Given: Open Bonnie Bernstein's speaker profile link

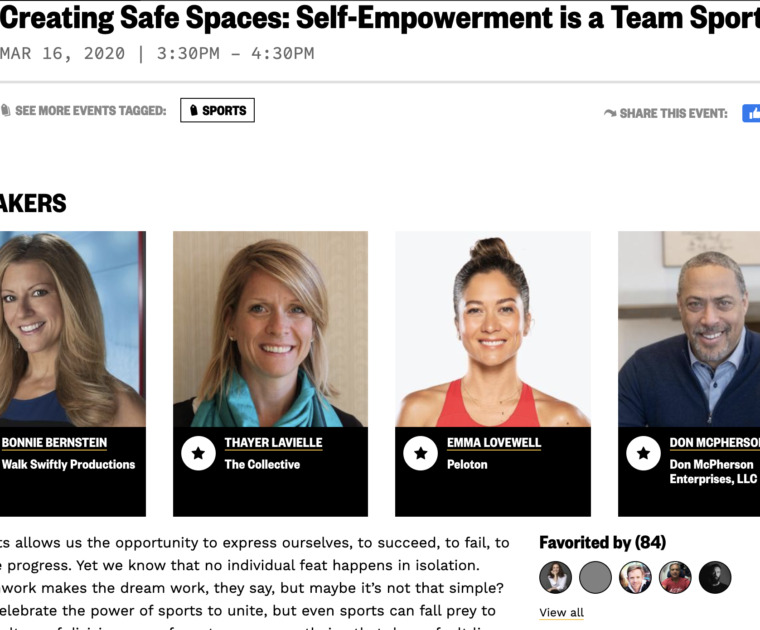Looking at the screenshot, I should [x=54, y=443].
